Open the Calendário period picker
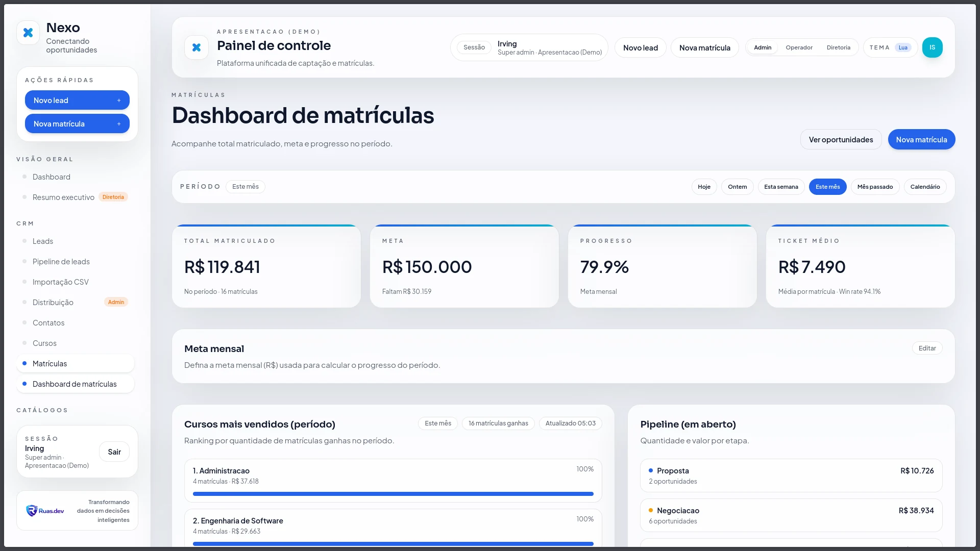The image size is (980, 551). tap(925, 187)
